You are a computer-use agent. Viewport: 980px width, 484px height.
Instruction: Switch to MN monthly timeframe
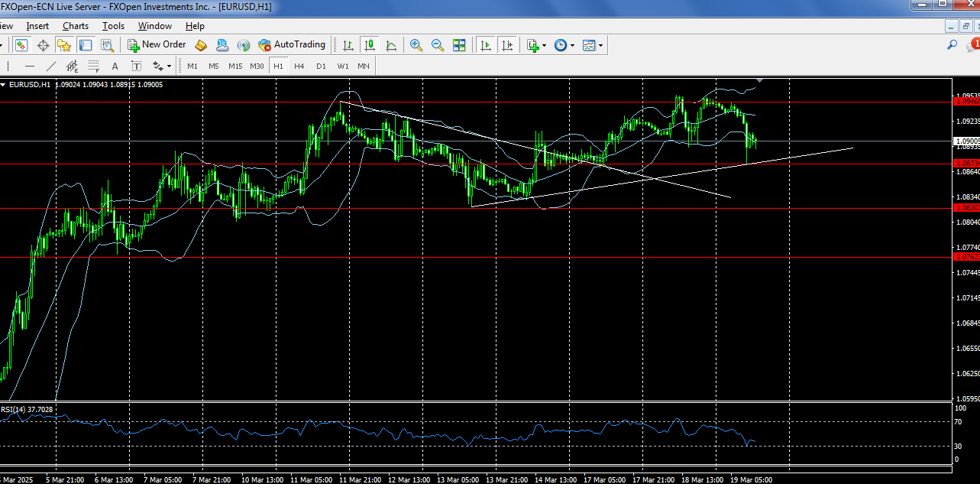[364, 66]
